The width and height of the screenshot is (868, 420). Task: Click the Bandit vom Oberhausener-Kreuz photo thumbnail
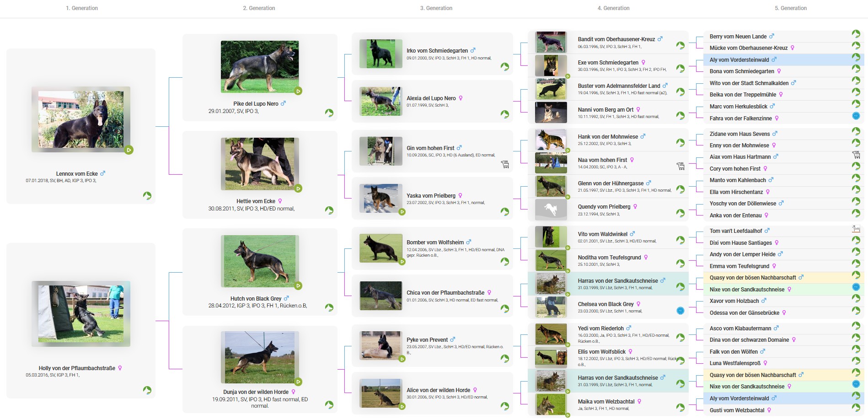(x=551, y=42)
